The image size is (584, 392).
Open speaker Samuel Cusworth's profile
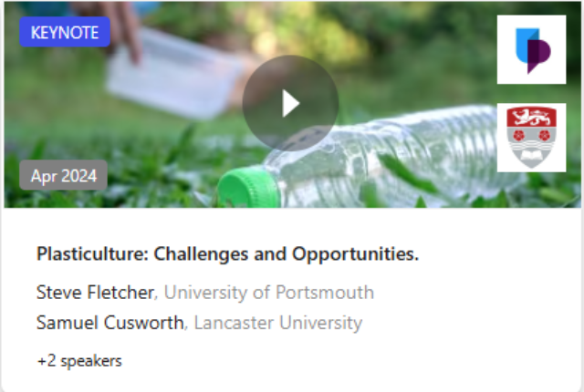tap(111, 323)
